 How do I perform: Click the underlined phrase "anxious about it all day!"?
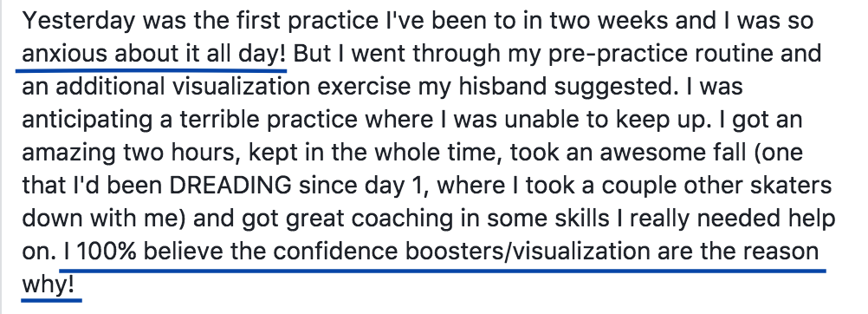point(154,55)
